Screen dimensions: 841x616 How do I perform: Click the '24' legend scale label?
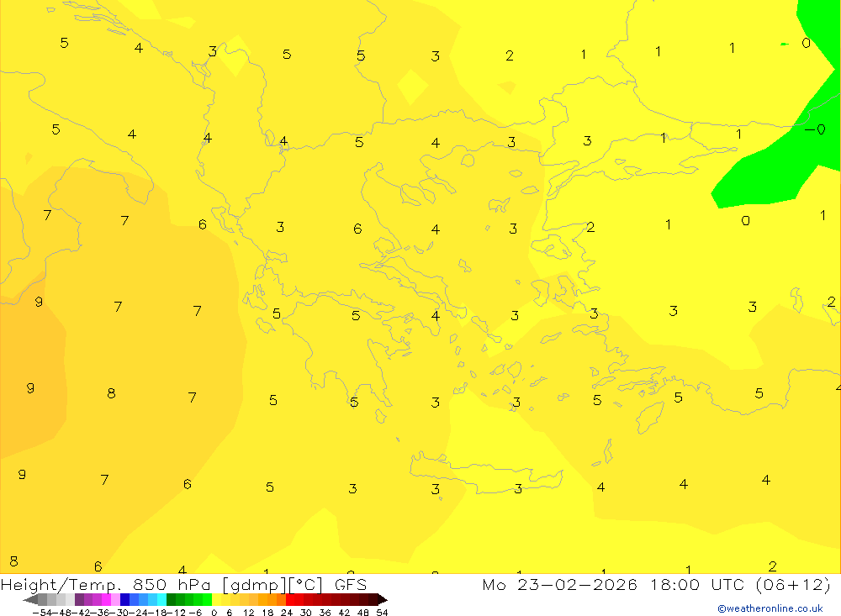click(x=287, y=613)
